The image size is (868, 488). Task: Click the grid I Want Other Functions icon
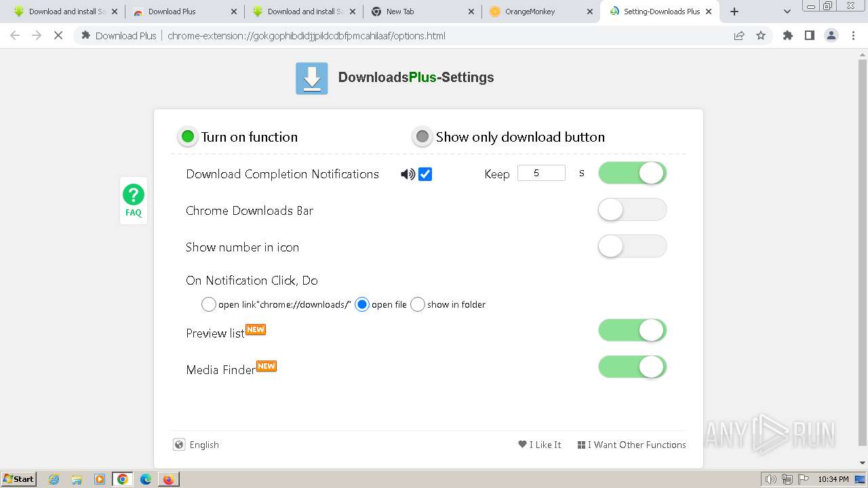581,445
